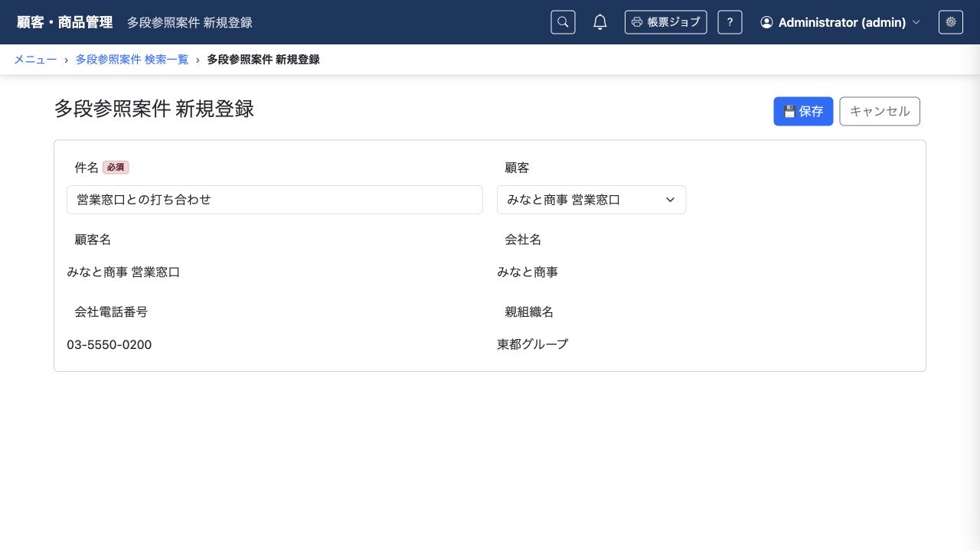Click the 親組織名 field label

coord(529,311)
